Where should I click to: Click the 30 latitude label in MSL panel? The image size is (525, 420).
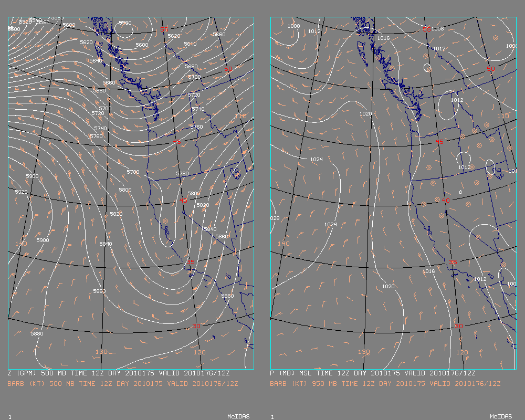click(x=459, y=326)
